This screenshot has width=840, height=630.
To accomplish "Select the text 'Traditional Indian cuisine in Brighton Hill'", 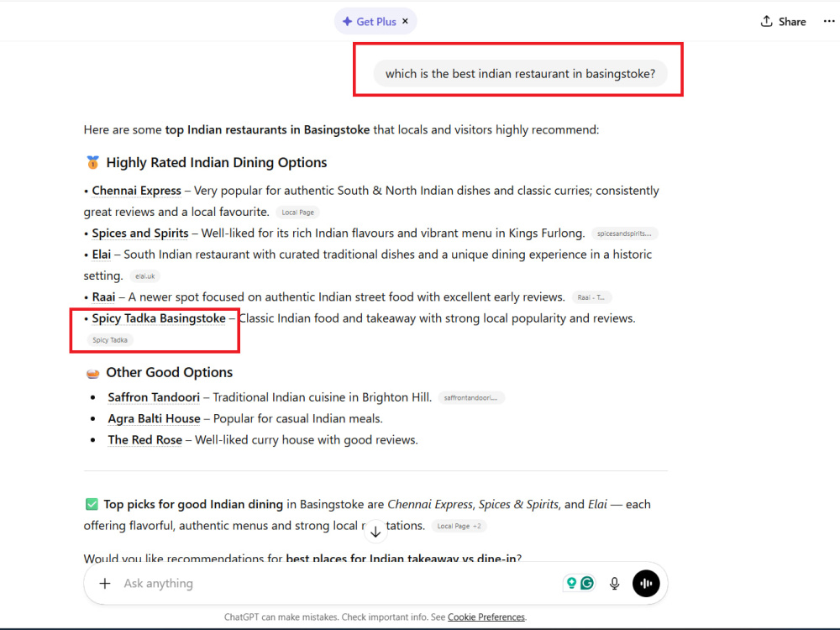I will pos(320,397).
